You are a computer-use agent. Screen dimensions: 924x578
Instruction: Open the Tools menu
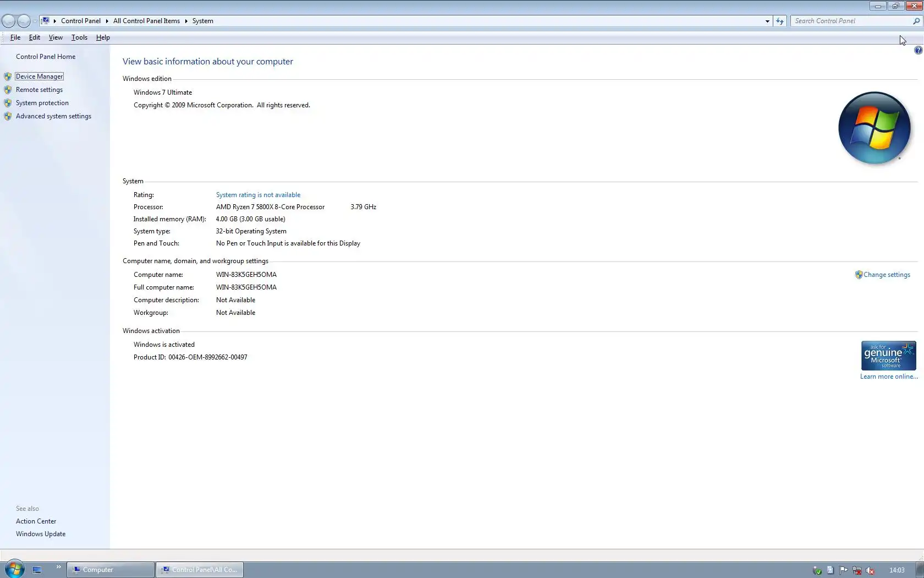[79, 37]
